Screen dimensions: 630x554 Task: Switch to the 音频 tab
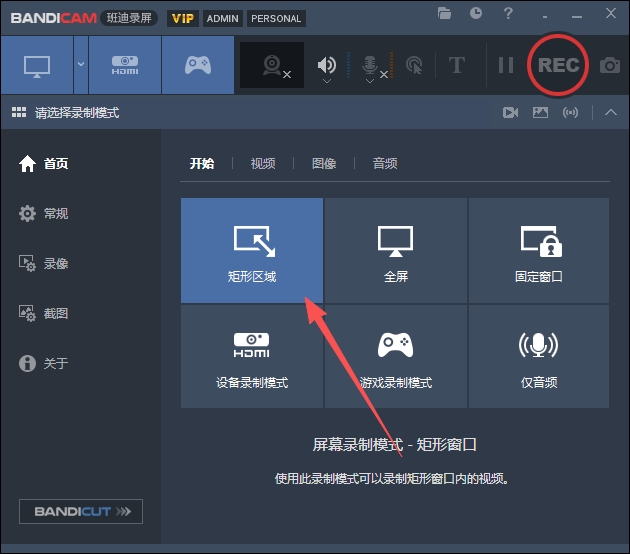385,164
